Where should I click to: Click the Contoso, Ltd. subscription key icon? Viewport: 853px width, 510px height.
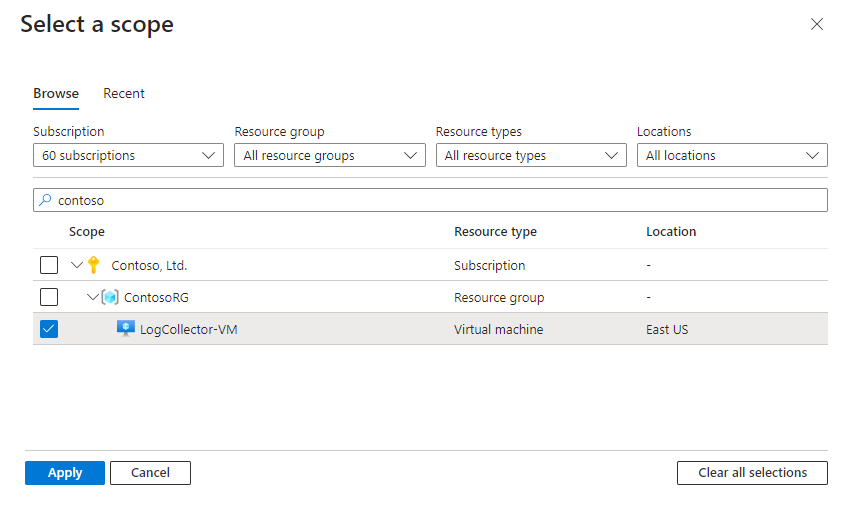click(x=94, y=266)
